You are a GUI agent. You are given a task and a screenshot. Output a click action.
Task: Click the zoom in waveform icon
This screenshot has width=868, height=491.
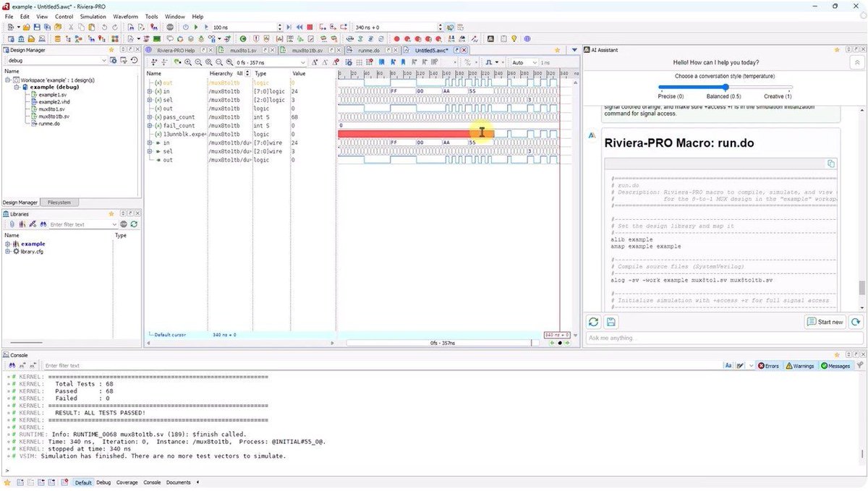pos(187,62)
